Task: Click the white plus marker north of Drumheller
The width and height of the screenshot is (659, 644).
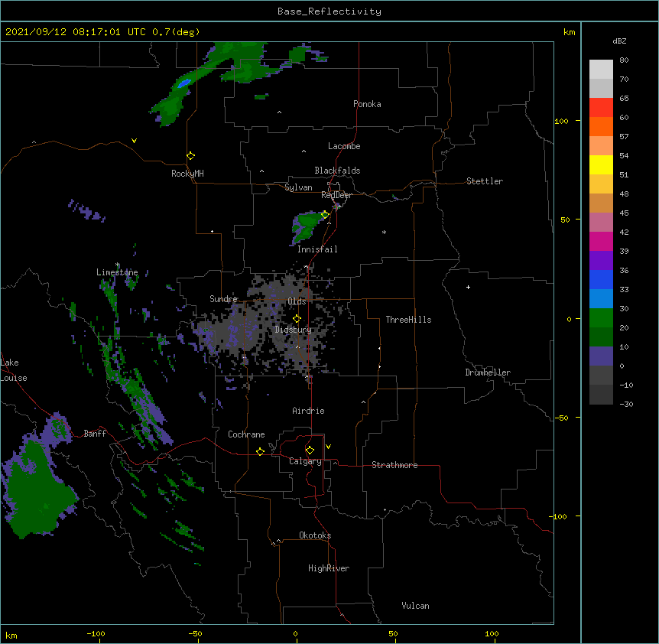Action: click(x=468, y=287)
